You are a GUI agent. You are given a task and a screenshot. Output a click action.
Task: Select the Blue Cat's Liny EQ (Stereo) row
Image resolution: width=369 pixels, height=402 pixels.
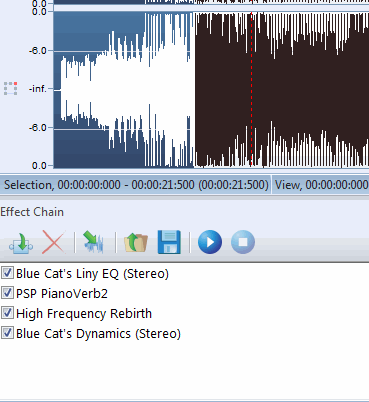pos(92,274)
